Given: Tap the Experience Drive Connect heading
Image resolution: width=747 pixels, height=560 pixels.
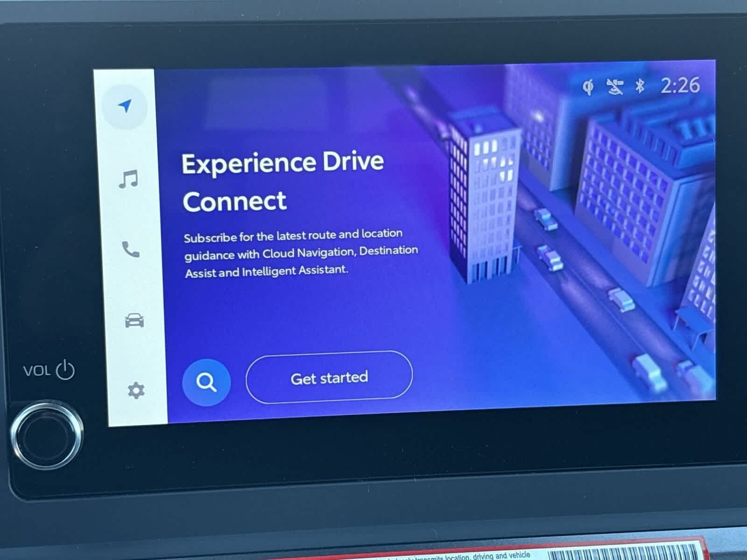Looking at the screenshot, I should coord(282,182).
